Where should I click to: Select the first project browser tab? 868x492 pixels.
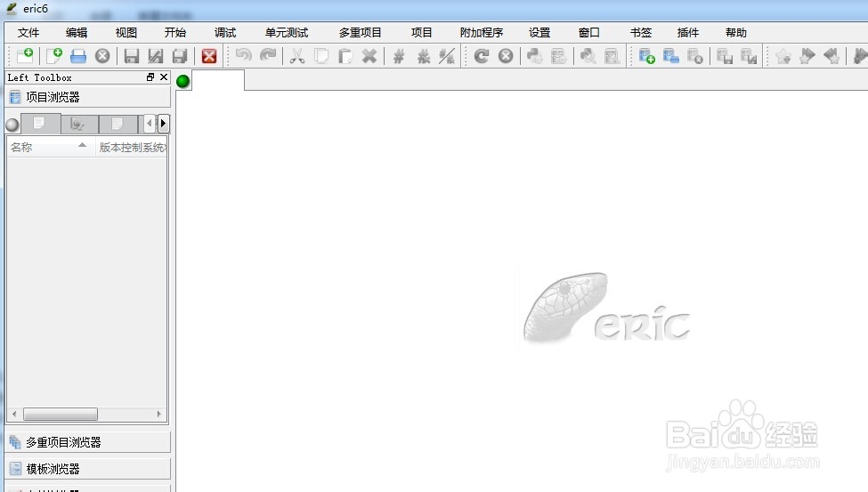40,124
